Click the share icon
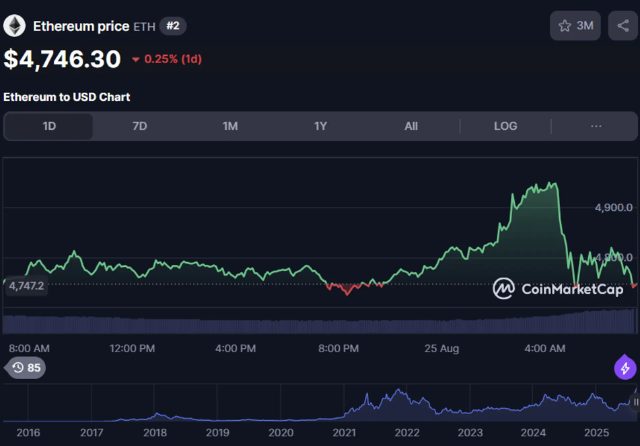The image size is (640, 446). tap(622, 26)
